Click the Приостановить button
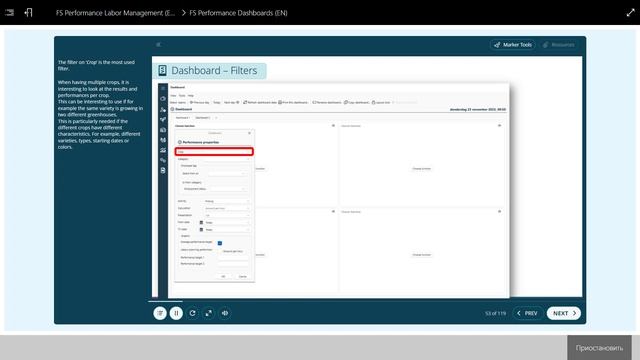This screenshot has width=640, height=360. click(x=599, y=348)
